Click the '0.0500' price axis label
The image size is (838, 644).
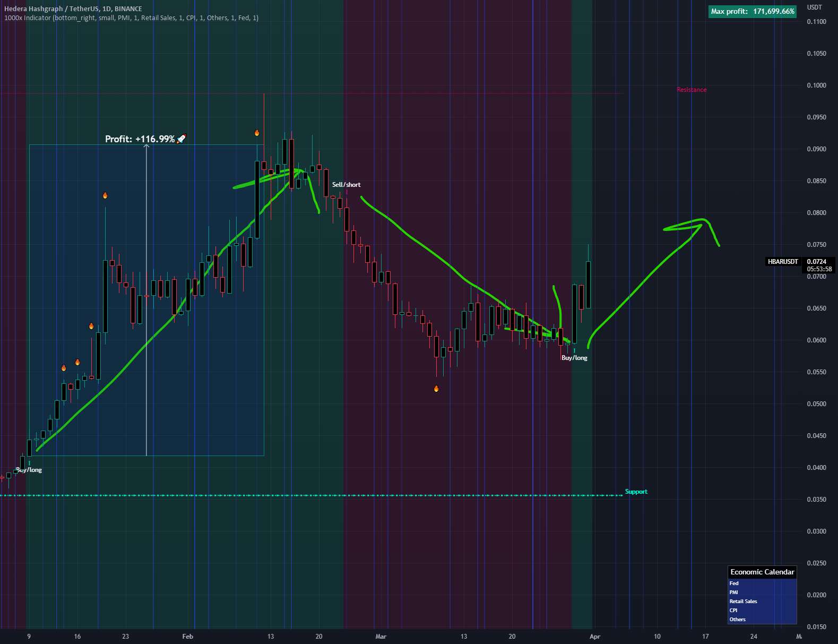click(816, 404)
